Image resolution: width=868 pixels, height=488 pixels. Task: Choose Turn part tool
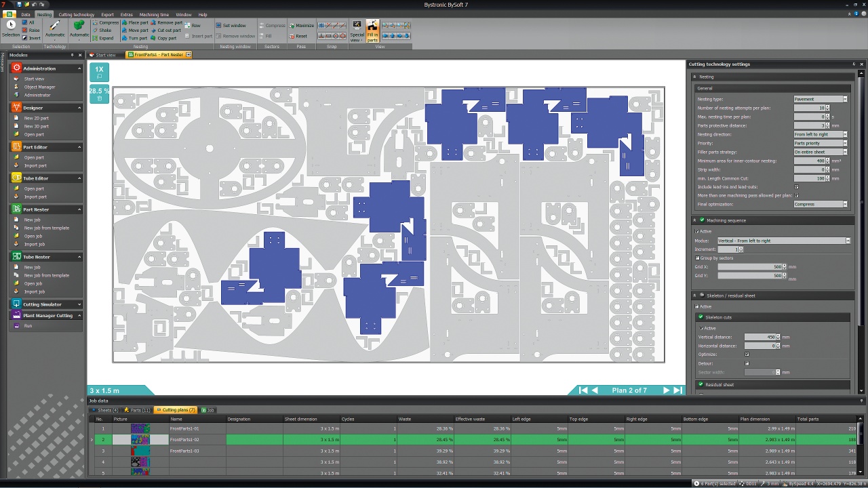[134, 38]
